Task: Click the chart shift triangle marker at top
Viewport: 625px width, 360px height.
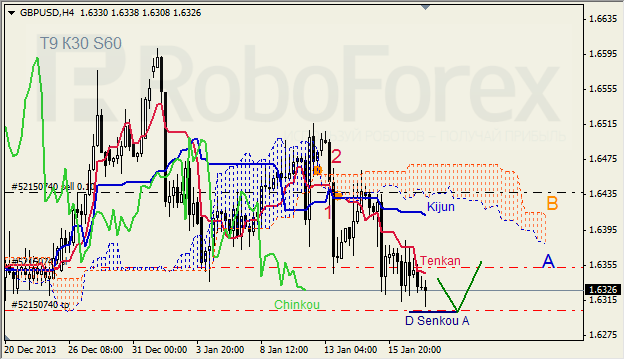Action: [425, 7]
